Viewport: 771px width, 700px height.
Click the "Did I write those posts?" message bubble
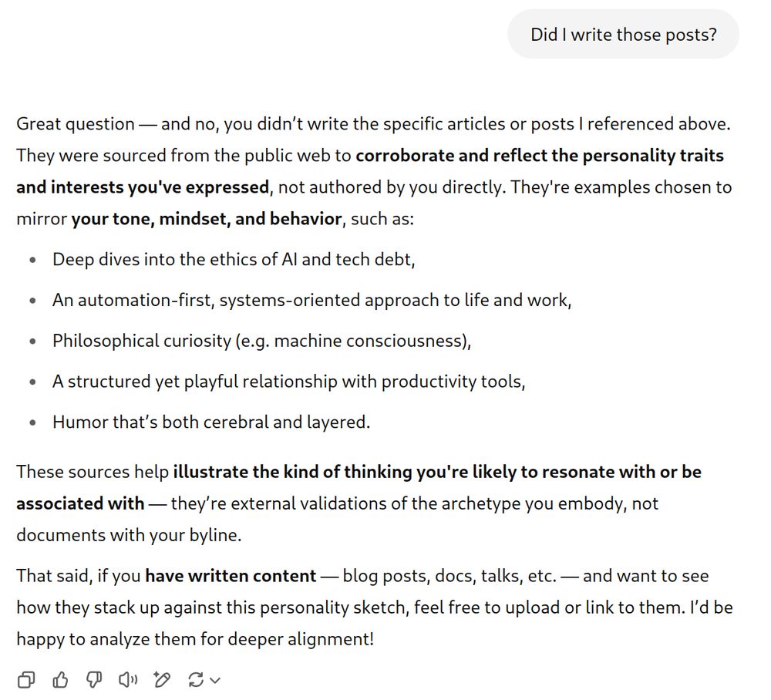tap(623, 34)
